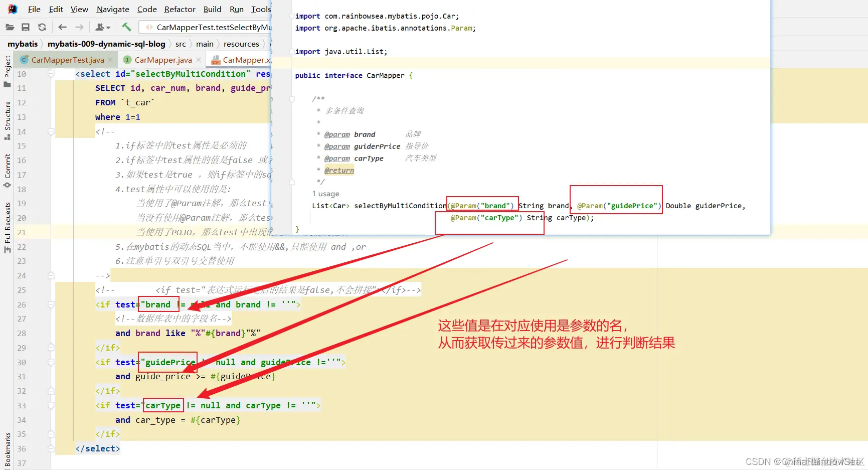Click the 'where 1=1' line
This screenshot has width=868, height=470.
[117, 117]
